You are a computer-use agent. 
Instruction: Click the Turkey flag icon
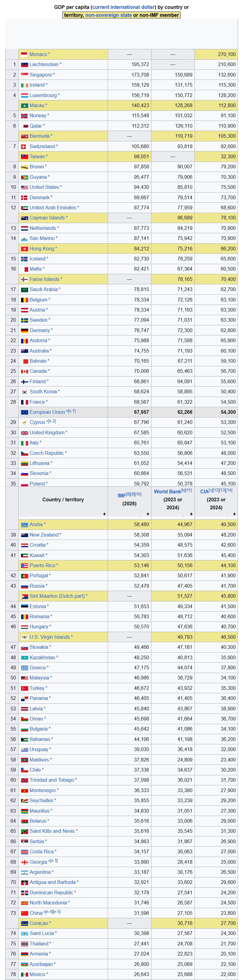(24, 688)
